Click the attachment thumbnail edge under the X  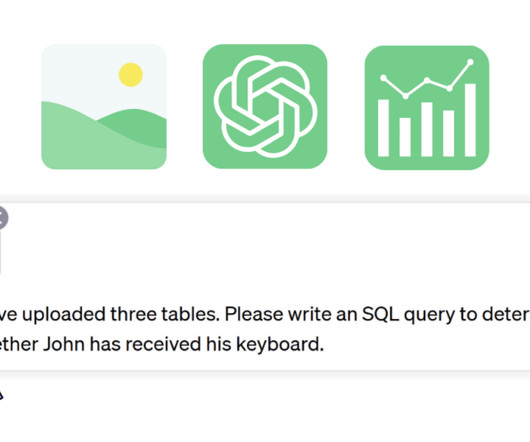(0, 253)
